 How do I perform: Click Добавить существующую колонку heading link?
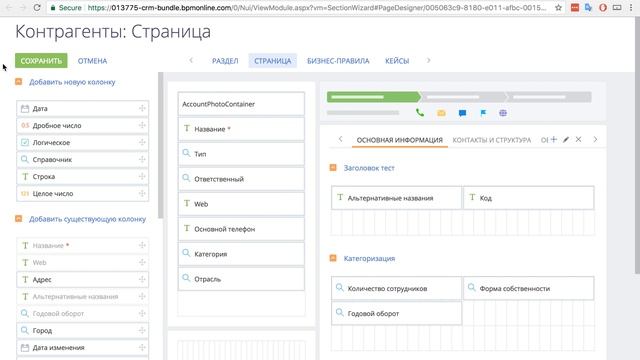tap(87, 219)
